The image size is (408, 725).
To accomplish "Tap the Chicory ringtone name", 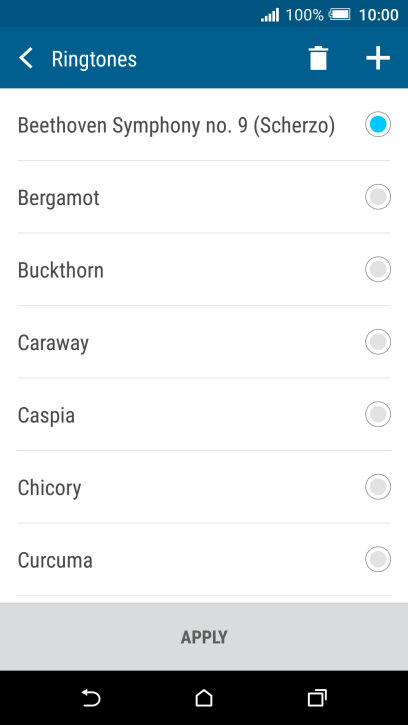I will pyautogui.click(x=49, y=488).
